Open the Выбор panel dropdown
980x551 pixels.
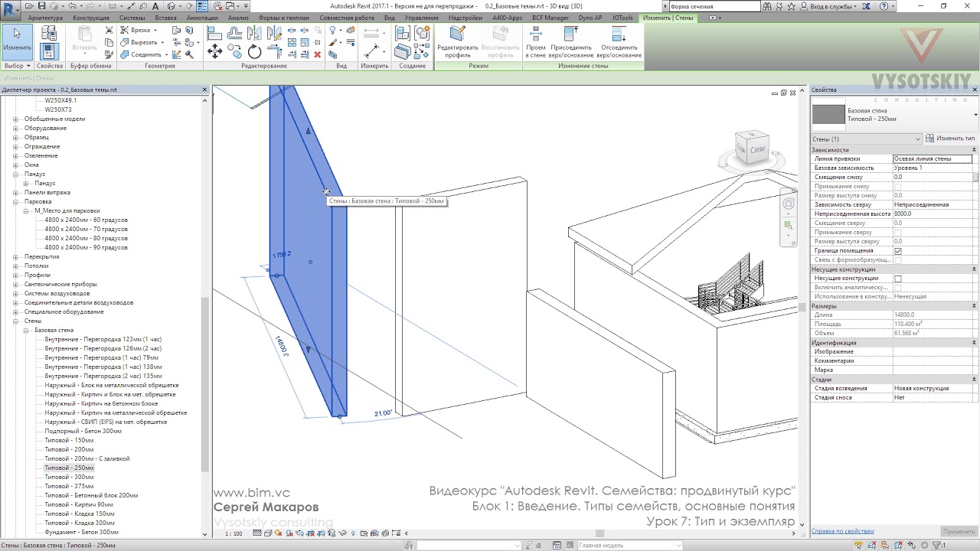pos(17,66)
